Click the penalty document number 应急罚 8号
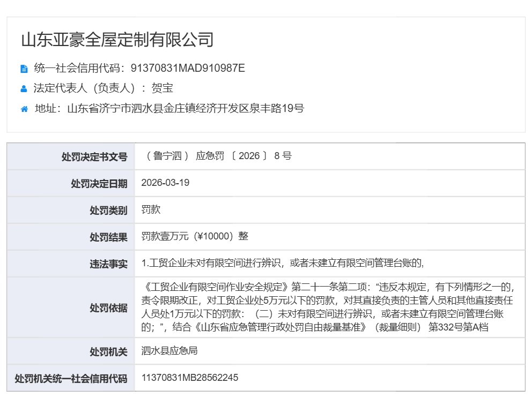 pos(218,156)
